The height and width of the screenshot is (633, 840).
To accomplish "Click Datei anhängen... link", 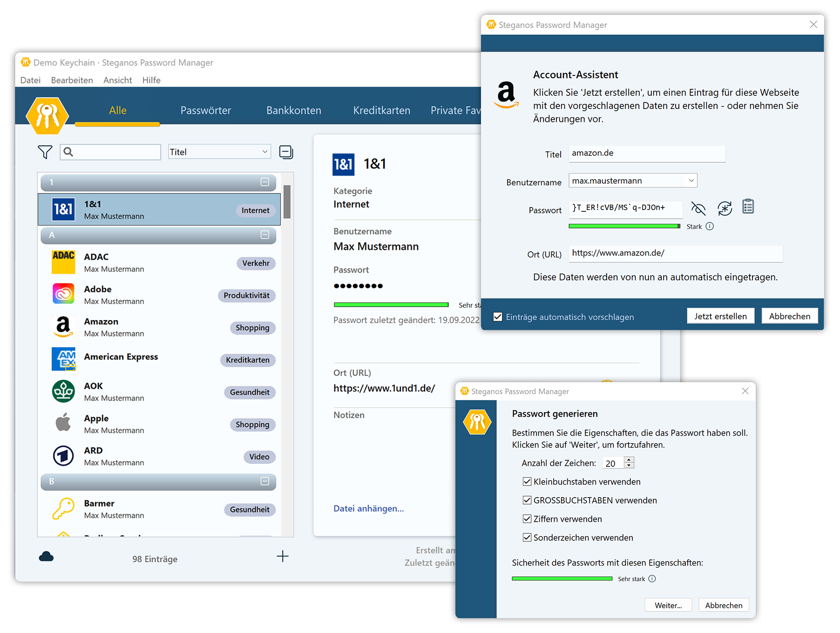I will [368, 508].
